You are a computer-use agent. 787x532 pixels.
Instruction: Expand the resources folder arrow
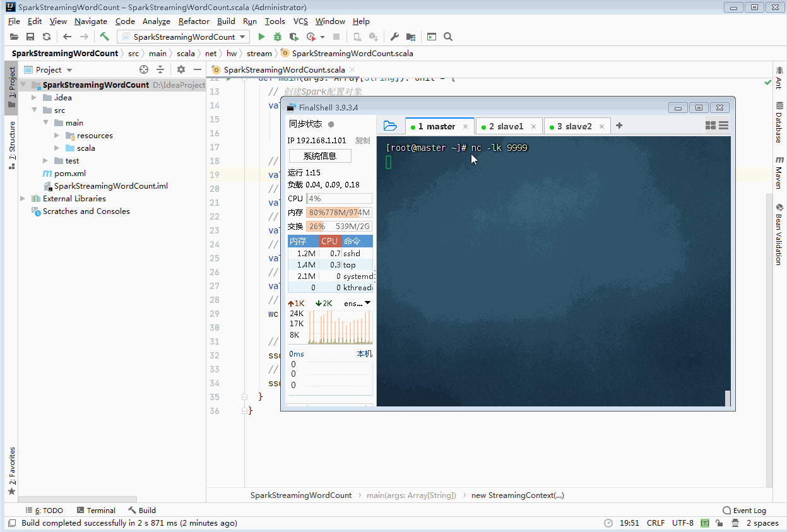click(x=57, y=136)
